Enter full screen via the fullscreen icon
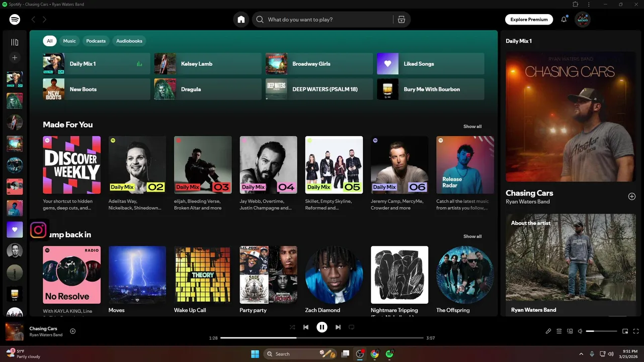644x362 pixels. 636,331
